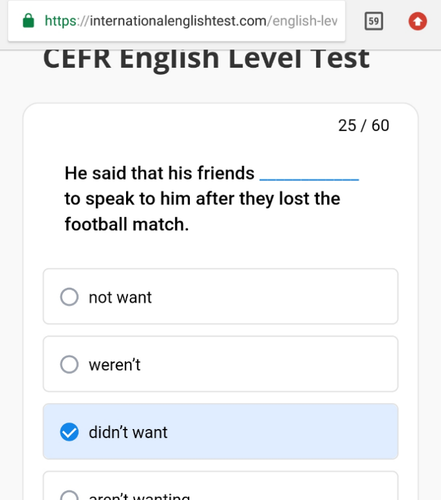Click the 25 / 60 progress counter
This screenshot has width=441, height=500.
364,126
